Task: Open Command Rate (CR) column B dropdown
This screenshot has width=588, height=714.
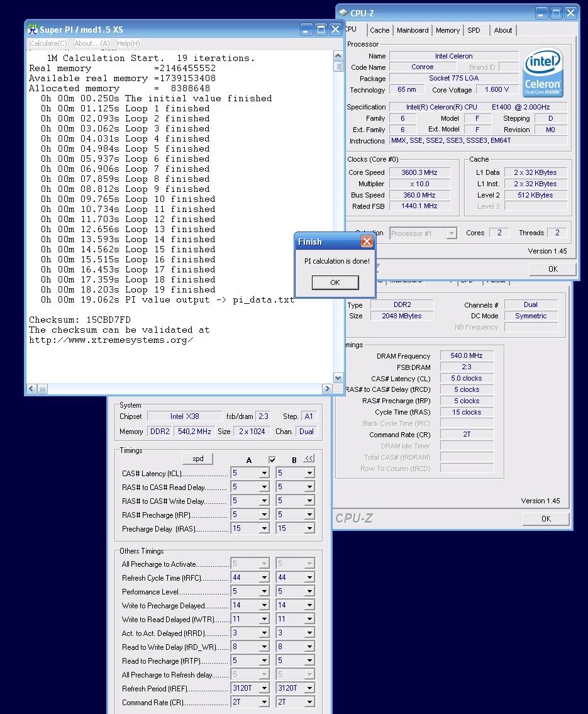Action: tap(309, 701)
